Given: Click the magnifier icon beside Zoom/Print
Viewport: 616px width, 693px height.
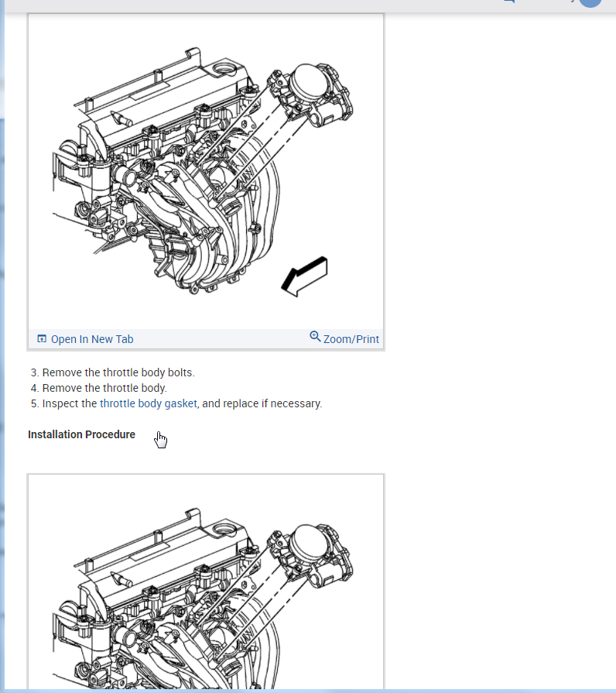Looking at the screenshot, I should pyautogui.click(x=315, y=336).
